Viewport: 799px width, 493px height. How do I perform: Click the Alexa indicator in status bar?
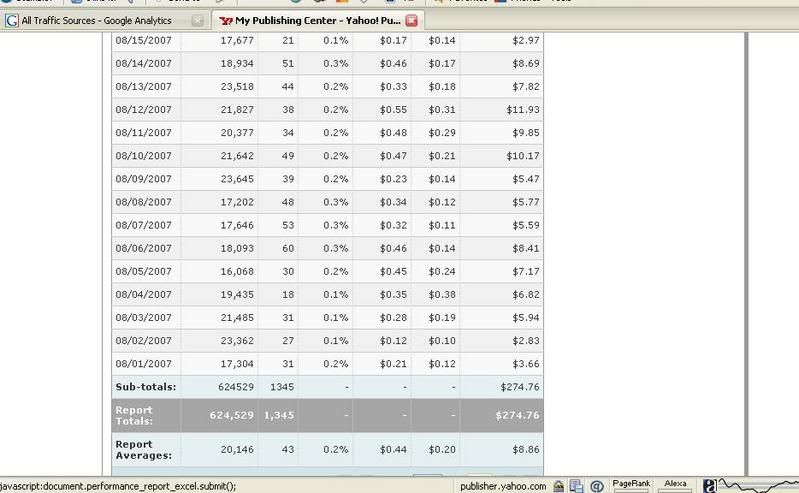[x=675, y=484]
